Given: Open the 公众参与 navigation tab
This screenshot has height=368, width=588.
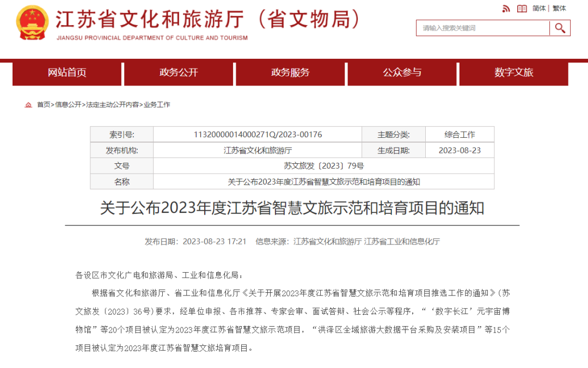Looking at the screenshot, I should (402, 72).
